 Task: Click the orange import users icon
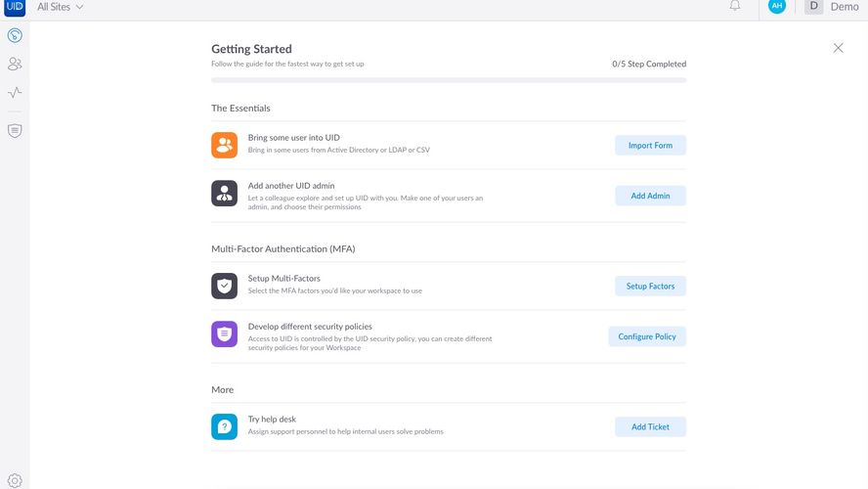(224, 145)
